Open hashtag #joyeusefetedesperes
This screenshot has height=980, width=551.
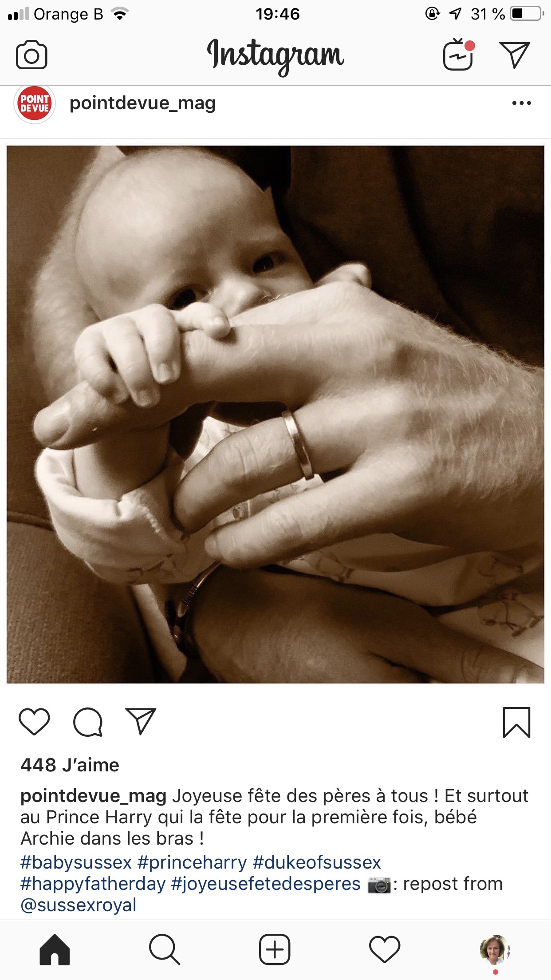pos(266,884)
